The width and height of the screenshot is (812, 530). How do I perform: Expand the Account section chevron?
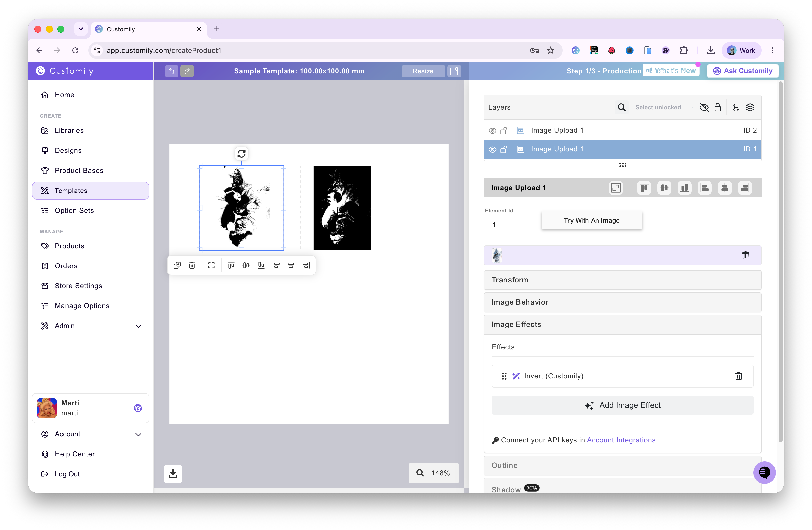(x=138, y=434)
